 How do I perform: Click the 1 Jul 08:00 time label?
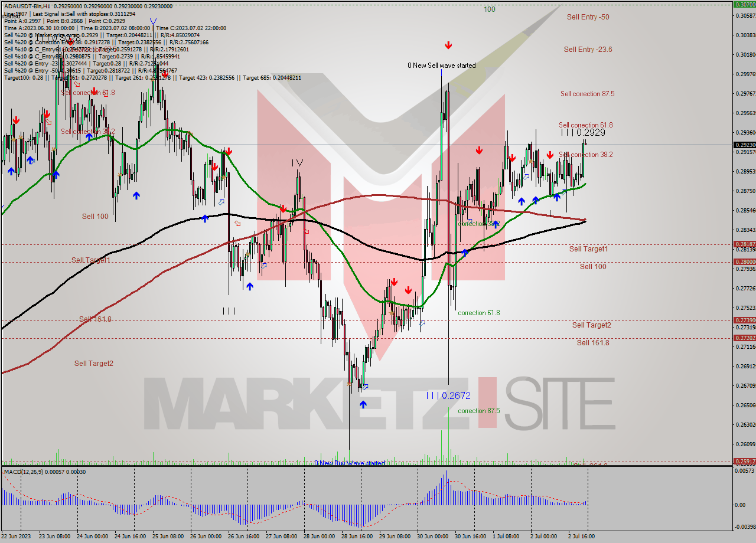tap(506, 536)
